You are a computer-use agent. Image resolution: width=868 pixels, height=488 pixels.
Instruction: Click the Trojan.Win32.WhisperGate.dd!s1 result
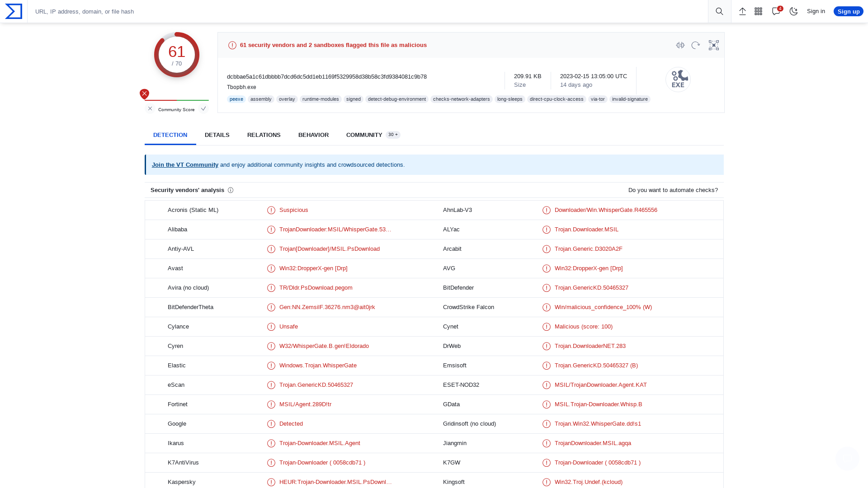tap(598, 424)
